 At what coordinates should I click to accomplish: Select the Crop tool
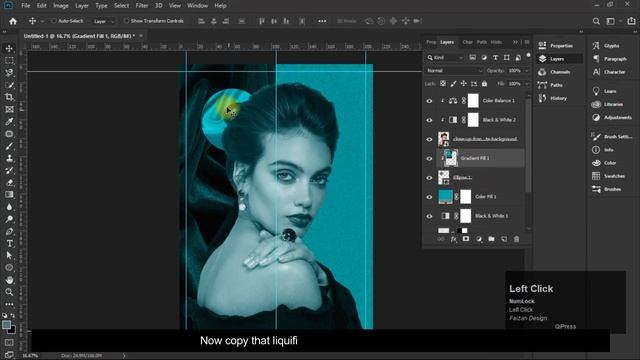pyautogui.click(x=9, y=97)
